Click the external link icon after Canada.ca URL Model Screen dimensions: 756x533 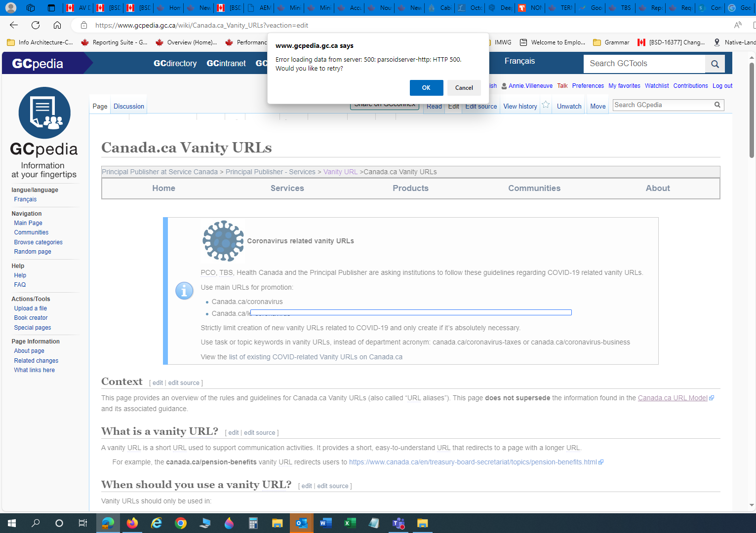[711, 398]
